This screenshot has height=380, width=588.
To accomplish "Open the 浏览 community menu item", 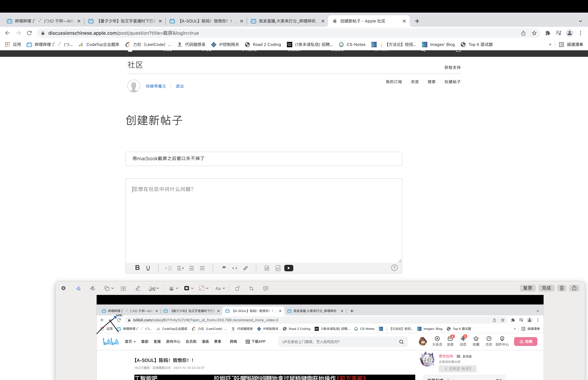I will point(414,82).
